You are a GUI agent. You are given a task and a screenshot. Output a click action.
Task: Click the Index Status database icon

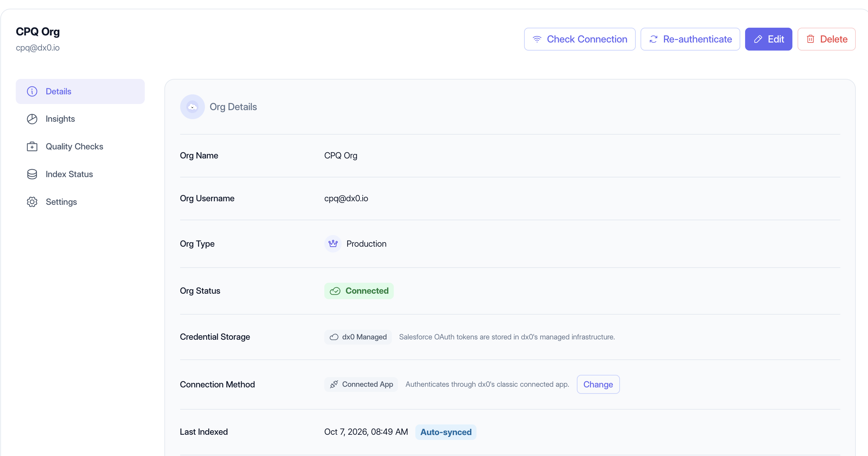(x=32, y=174)
